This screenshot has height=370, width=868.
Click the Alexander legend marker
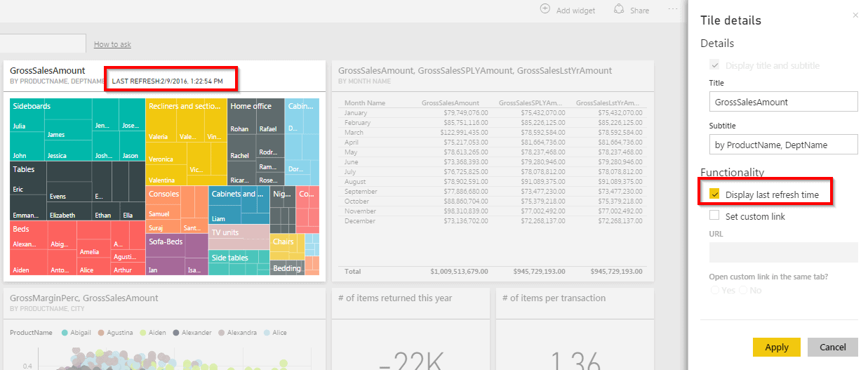176,333
